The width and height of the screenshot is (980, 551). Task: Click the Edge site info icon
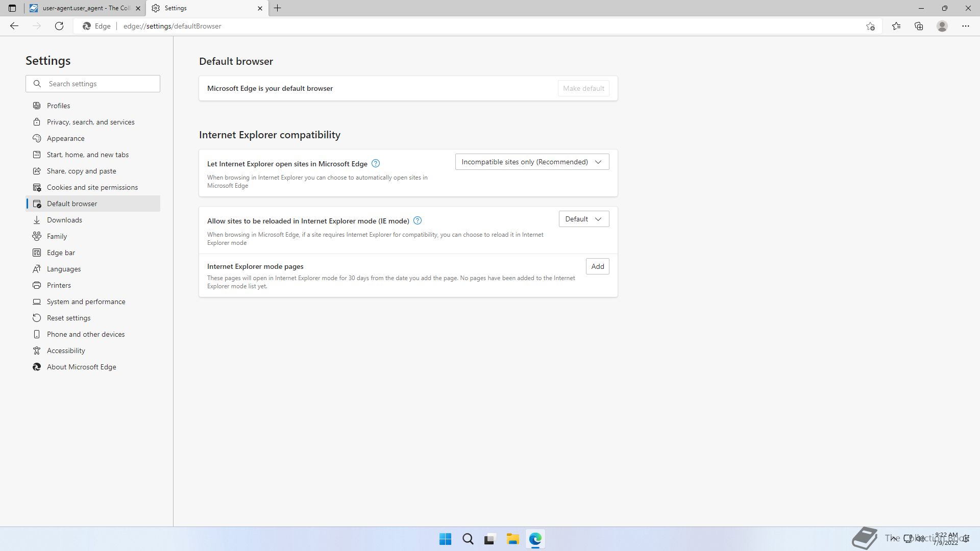tap(97, 26)
